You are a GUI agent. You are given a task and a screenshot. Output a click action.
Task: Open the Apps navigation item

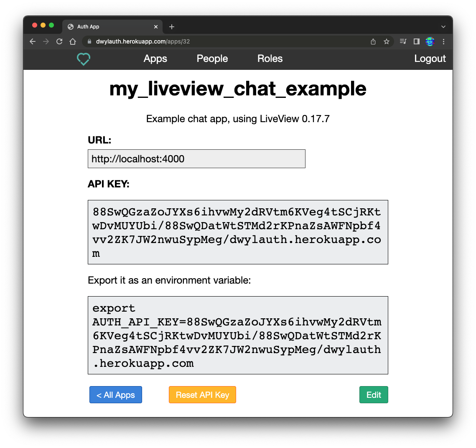pos(155,59)
